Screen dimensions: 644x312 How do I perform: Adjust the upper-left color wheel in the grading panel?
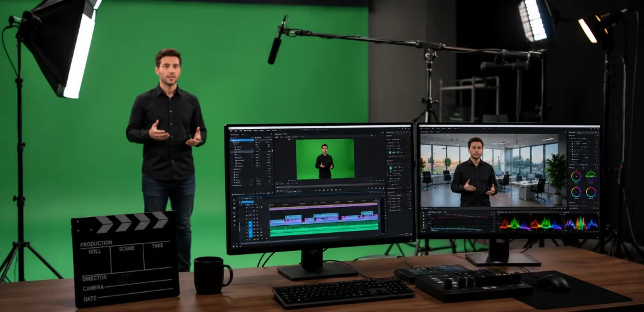(576, 176)
